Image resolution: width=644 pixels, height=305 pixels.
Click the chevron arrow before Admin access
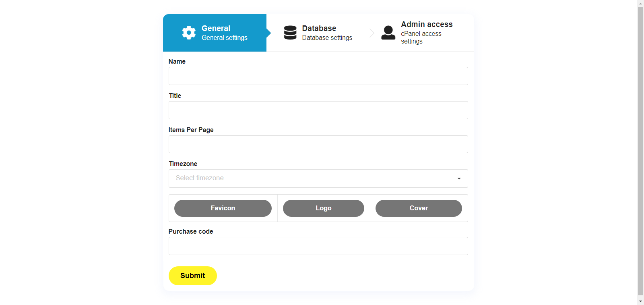click(372, 33)
